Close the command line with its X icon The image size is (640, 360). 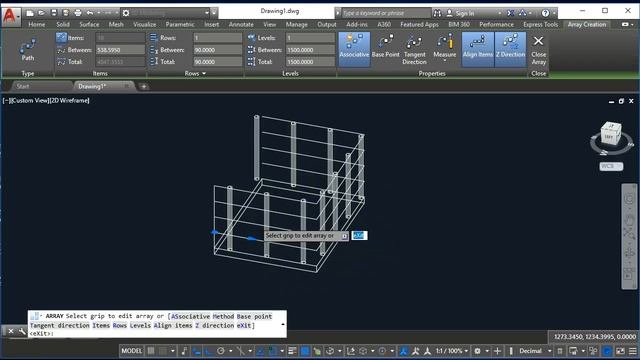pyautogui.click(x=11, y=331)
